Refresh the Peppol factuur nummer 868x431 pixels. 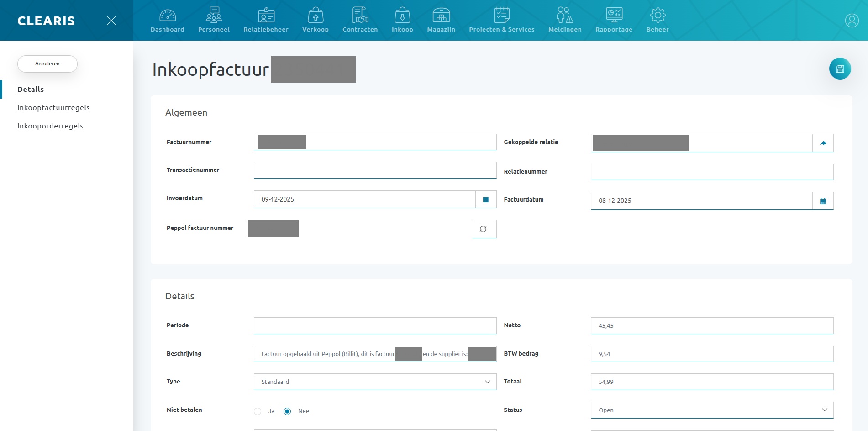click(x=484, y=229)
